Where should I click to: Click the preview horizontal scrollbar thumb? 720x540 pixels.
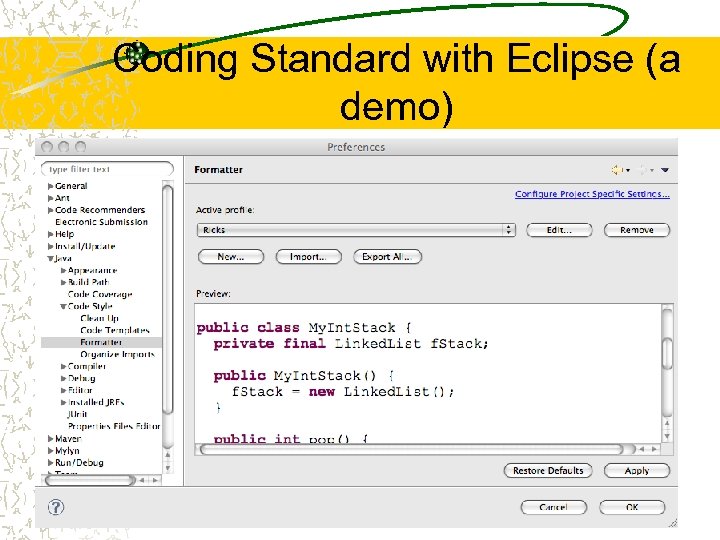412,449
